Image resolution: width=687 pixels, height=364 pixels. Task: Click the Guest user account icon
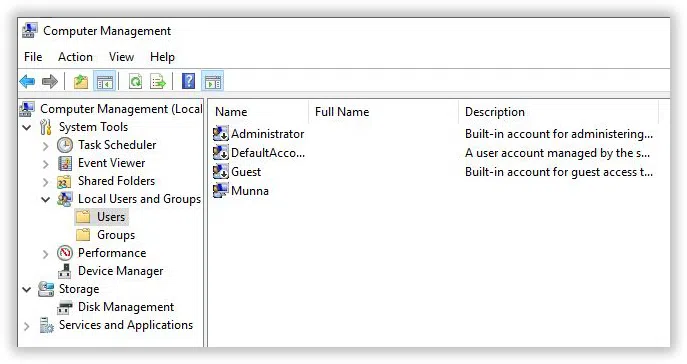[x=220, y=171]
